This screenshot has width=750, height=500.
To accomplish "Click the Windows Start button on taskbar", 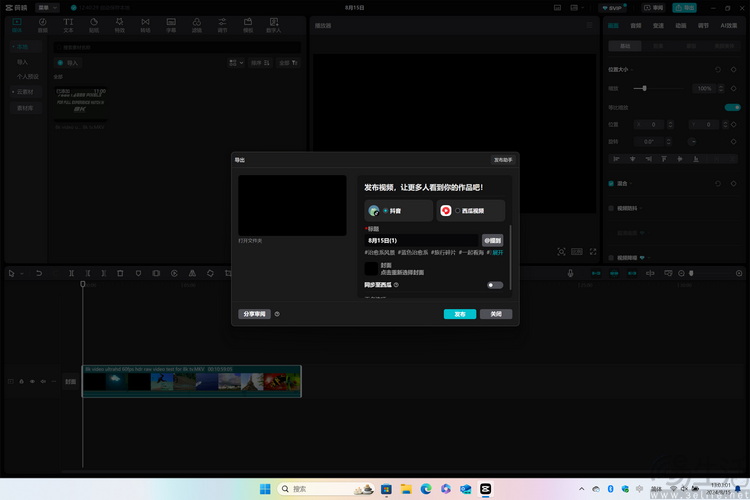I will (x=265, y=489).
